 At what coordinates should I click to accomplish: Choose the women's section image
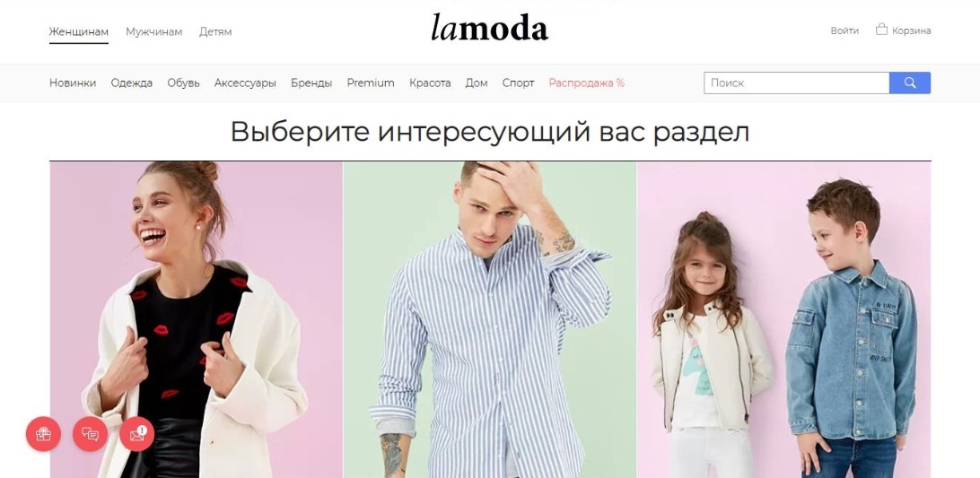pyautogui.click(x=197, y=320)
